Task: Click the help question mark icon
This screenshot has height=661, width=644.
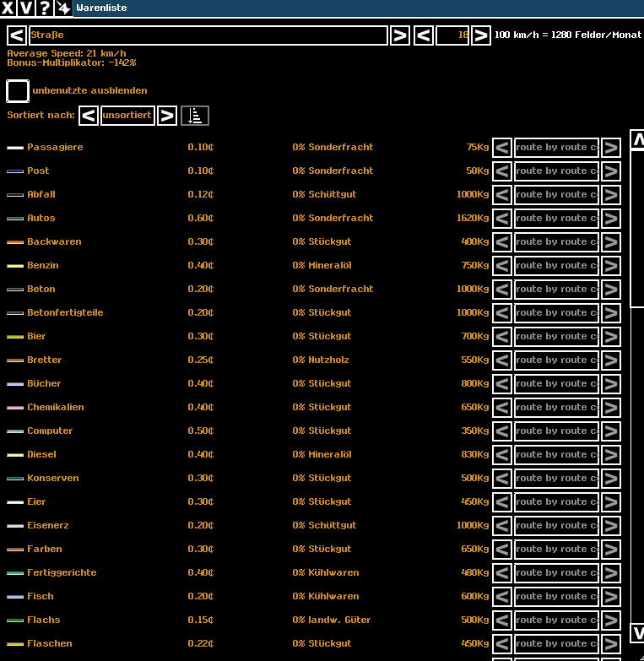Action: click(45, 8)
